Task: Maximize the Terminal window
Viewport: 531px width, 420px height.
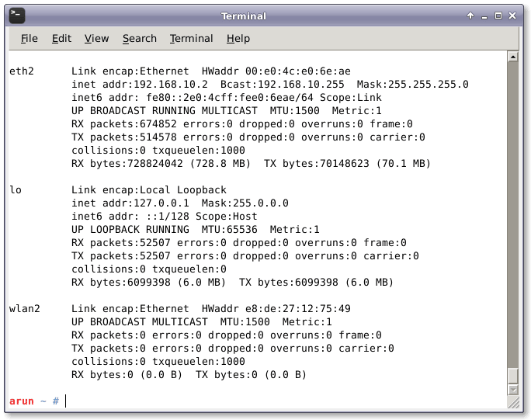Action: [498, 16]
